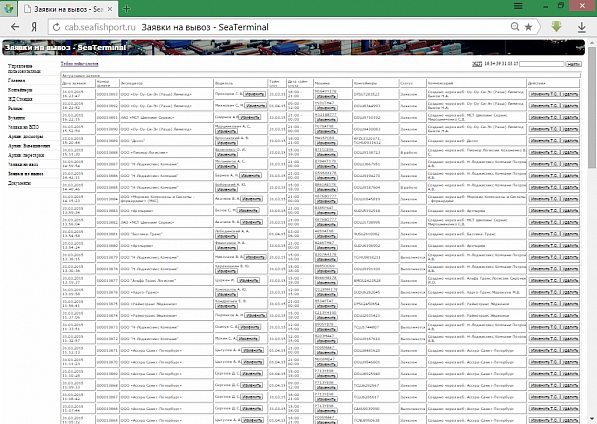Screen dimensions: 597x424
Task: Reload the page with the refresh icon
Action: [56, 27]
